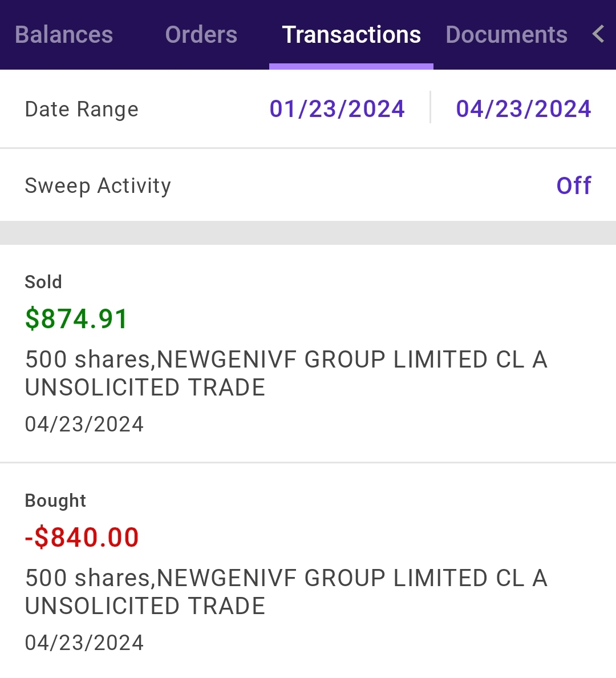Switch to the Balances tab
This screenshot has height=678, width=616.
64,35
